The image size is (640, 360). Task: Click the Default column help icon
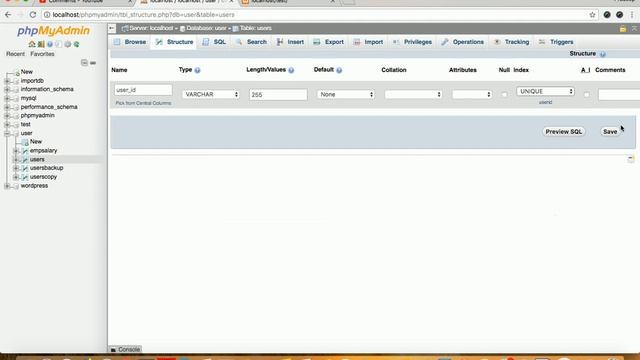[x=339, y=70]
